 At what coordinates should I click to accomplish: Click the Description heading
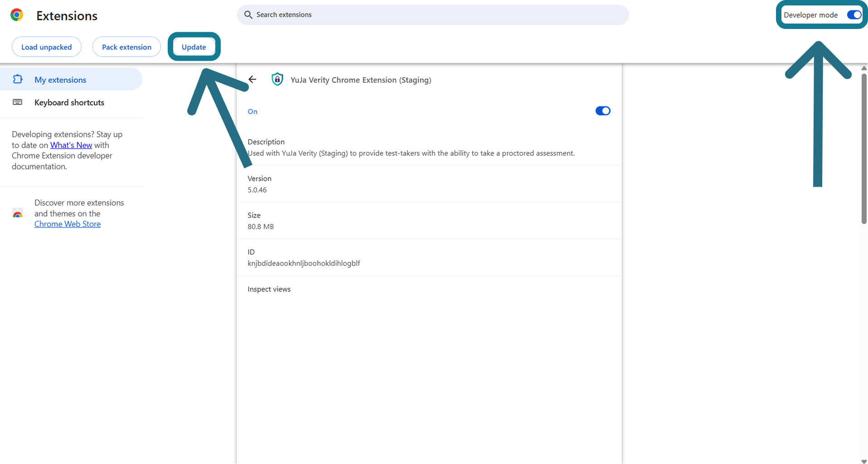point(266,142)
